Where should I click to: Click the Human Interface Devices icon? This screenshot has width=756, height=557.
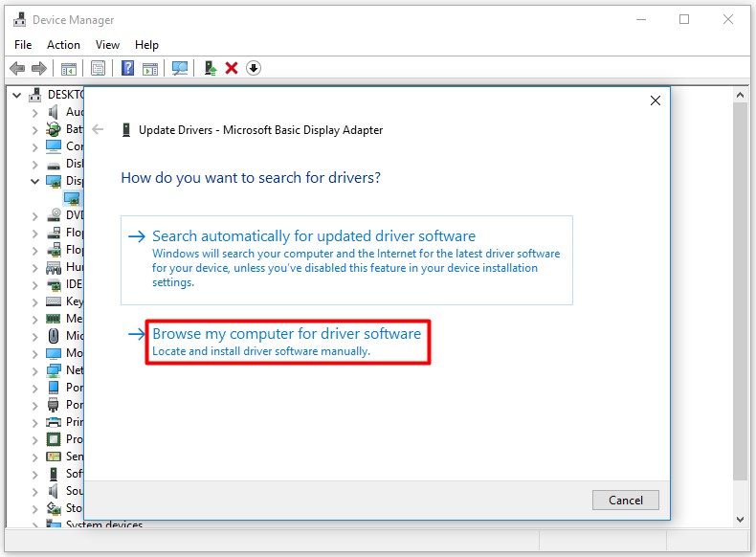tap(54, 267)
